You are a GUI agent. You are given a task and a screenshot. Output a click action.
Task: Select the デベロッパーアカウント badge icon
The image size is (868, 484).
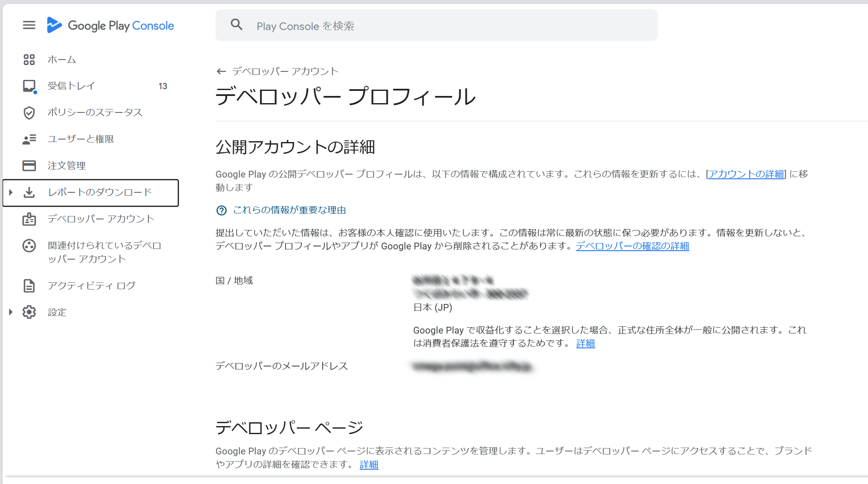click(x=29, y=219)
